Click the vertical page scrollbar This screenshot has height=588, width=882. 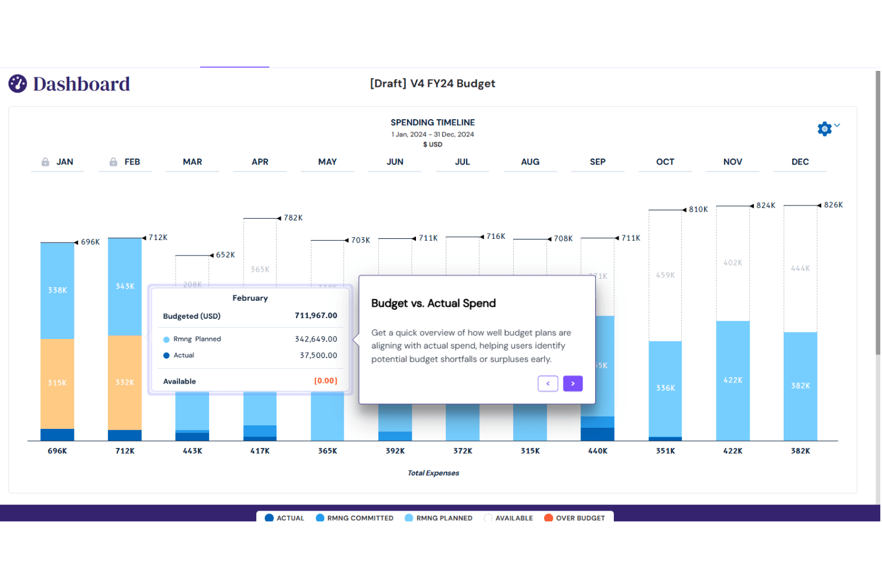pos(878,213)
